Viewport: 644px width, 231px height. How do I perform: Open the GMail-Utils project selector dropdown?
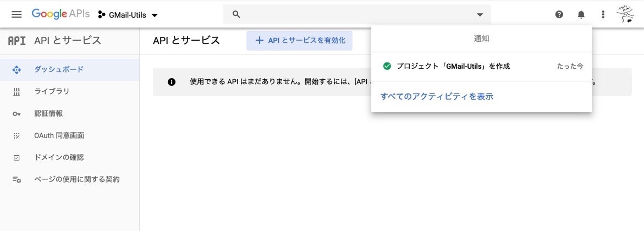128,15
